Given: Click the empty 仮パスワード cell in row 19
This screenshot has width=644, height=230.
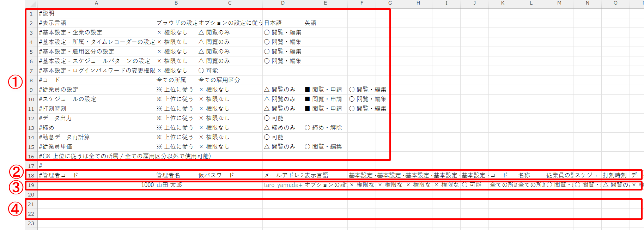Looking at the screenshot, I should [230, 185].
